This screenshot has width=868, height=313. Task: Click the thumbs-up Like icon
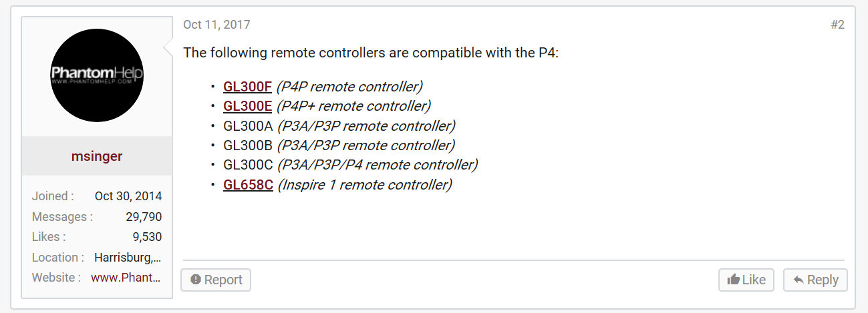[733, 280]
